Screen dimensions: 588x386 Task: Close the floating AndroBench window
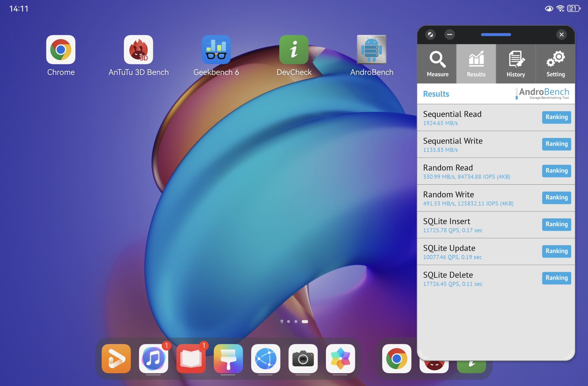(561, 35)
